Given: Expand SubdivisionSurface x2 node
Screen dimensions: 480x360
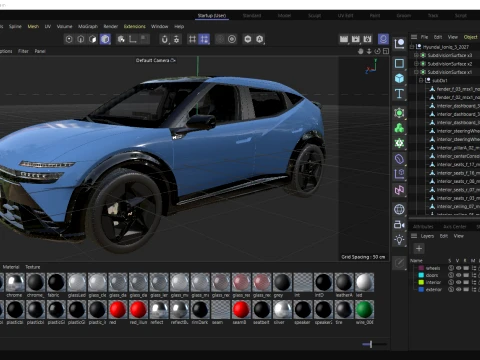Looking at the screenshot, I should [416, 64].
